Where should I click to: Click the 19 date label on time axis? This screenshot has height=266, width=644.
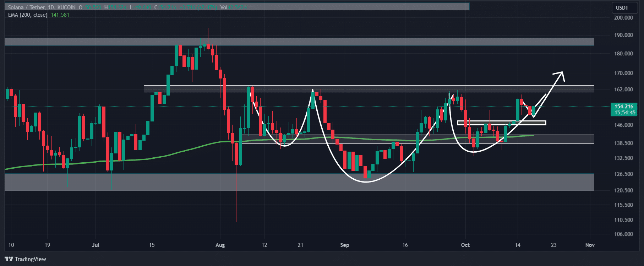[x=47, y=245]
